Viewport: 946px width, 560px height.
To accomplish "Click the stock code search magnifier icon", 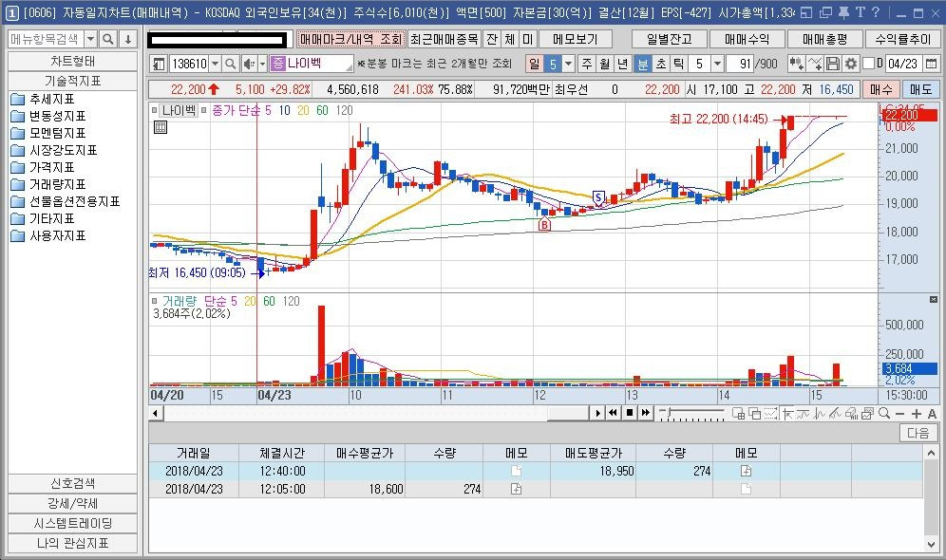I will pyautogui.click(x=231, y=64).
